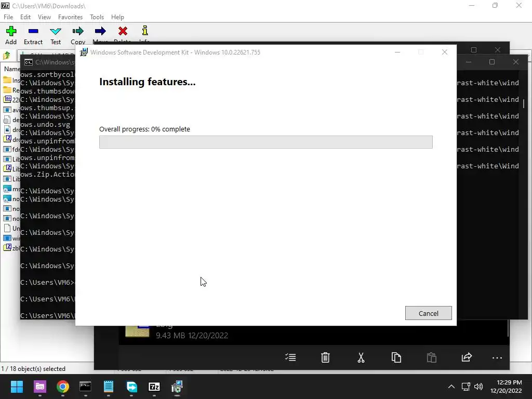The height and width of the screenshot is (399, 532).
Task: Open Chrome from the taskbar
Action: click(63, 387)
